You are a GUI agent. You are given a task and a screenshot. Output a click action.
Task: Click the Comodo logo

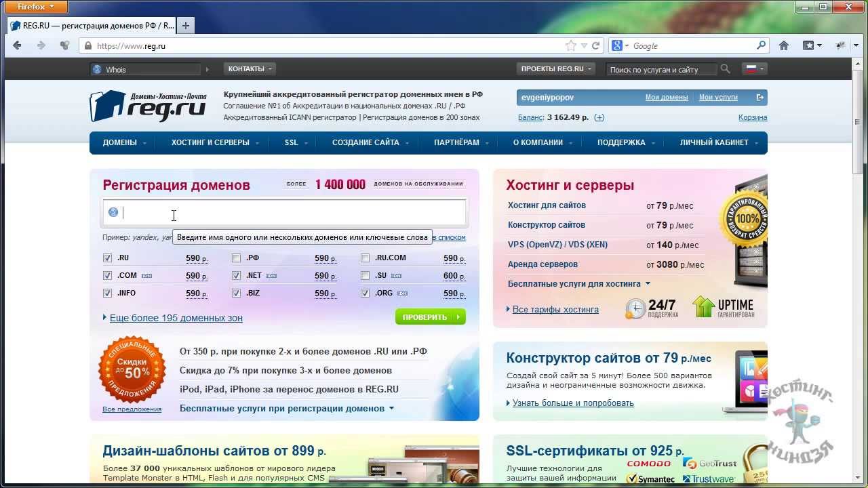(x=648, y=464)
